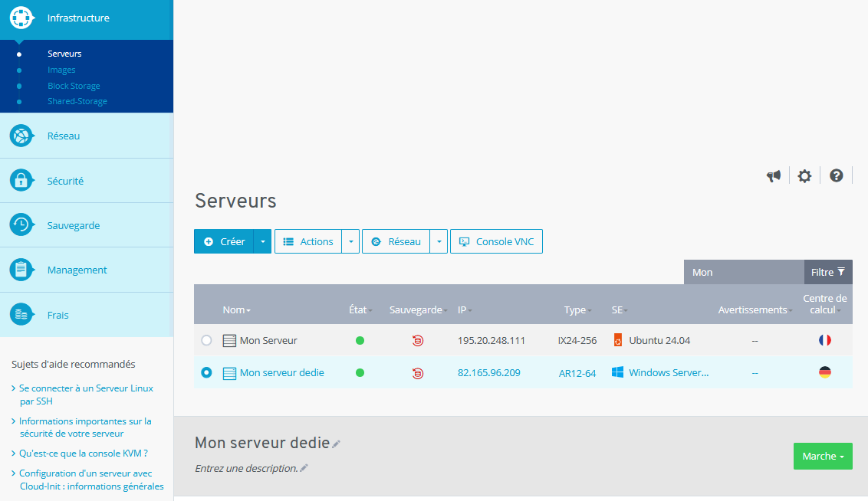868x501 pixels.
Task: Click the French flag data center icon
Action: pos(825,340)
